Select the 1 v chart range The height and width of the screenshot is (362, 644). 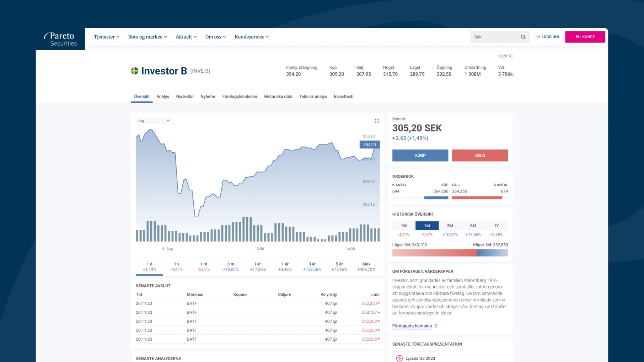coord(176,266)
